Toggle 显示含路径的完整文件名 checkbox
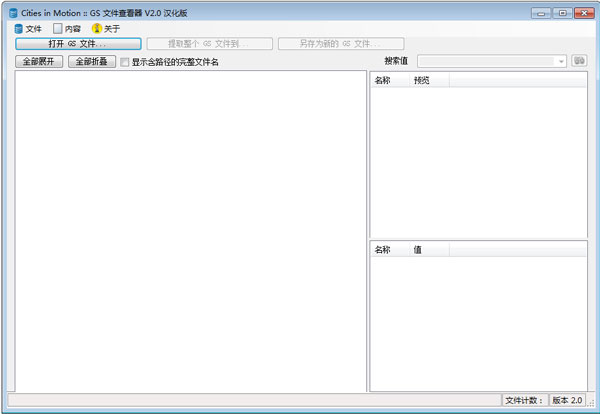Image resolution: width=600 pixels, height=414 pixels. tap(124, 62)
